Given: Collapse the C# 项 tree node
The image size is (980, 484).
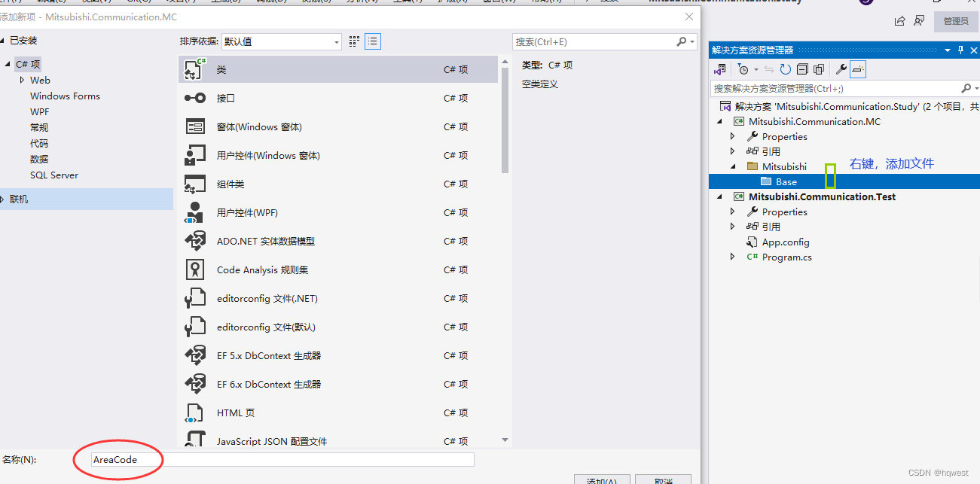Looking at the screenshot, I should pos(9,65).
